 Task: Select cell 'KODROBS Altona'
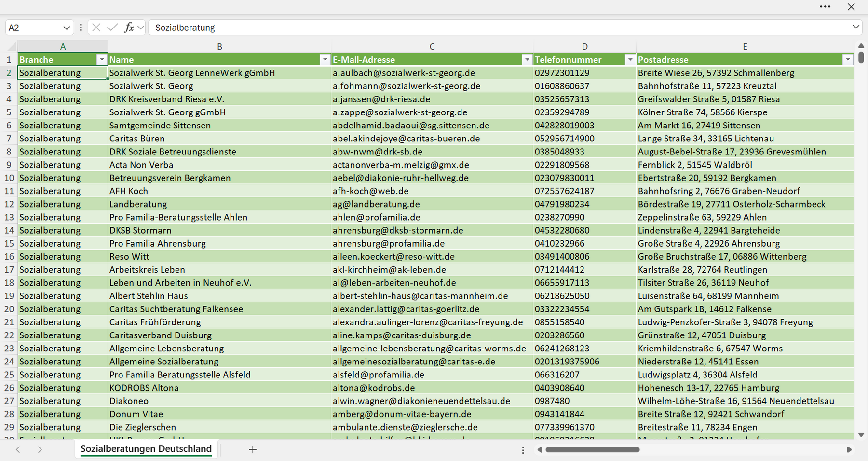coord(219,388)
